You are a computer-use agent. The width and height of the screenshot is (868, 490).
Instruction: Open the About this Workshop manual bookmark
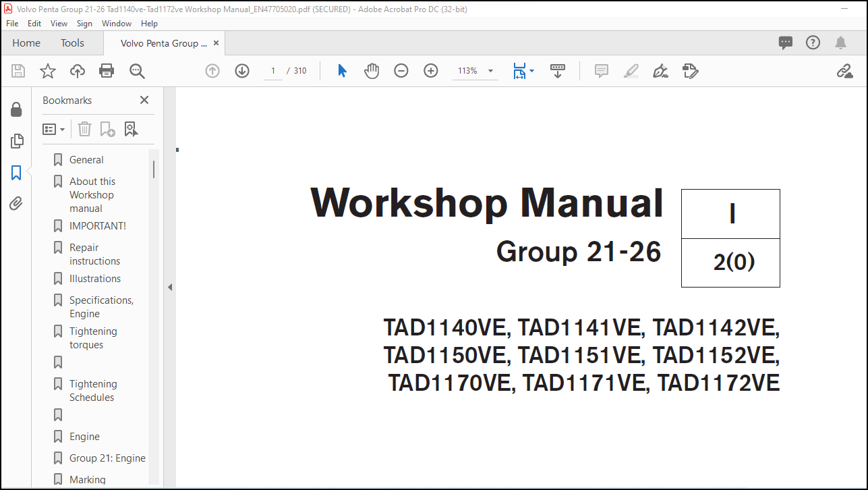tap(92, 195)
